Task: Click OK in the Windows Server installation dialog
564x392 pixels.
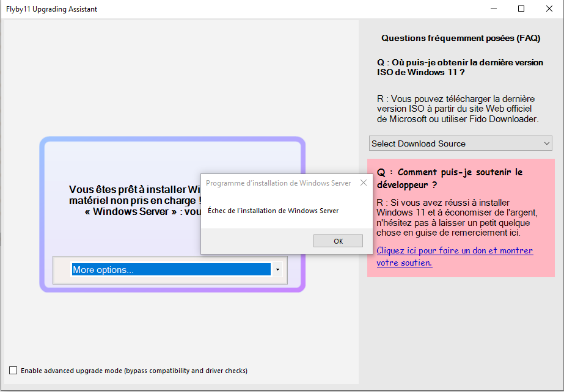Action: point(338,241)
